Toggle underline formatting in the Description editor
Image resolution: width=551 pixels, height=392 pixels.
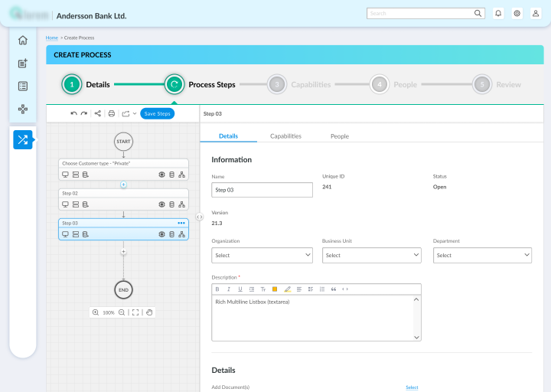[x=240, y=289]
